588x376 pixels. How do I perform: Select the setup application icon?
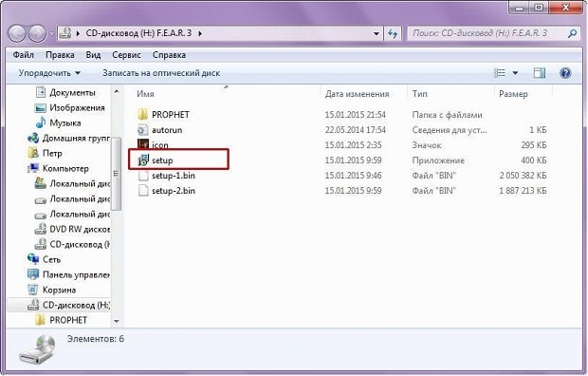pos(143,160)
